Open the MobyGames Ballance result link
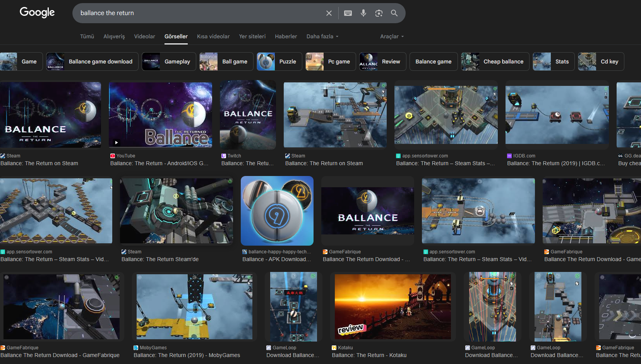The height and width of the screenshot is (364, 641). pos(187,355)
